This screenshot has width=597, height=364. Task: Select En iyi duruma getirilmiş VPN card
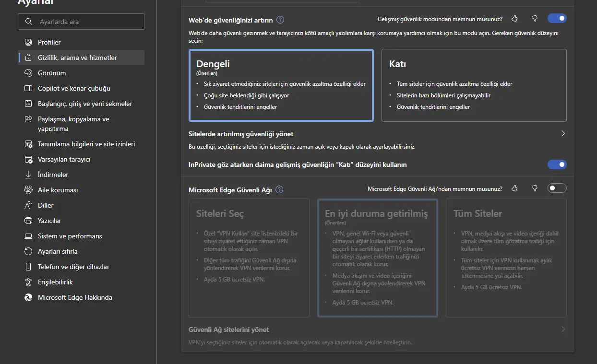[x=378, y=258]
